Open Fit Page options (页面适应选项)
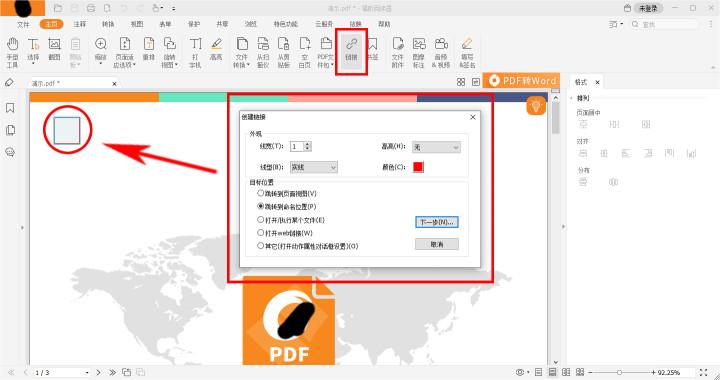This screenshot has height=380, width=720. pos(124,52)
